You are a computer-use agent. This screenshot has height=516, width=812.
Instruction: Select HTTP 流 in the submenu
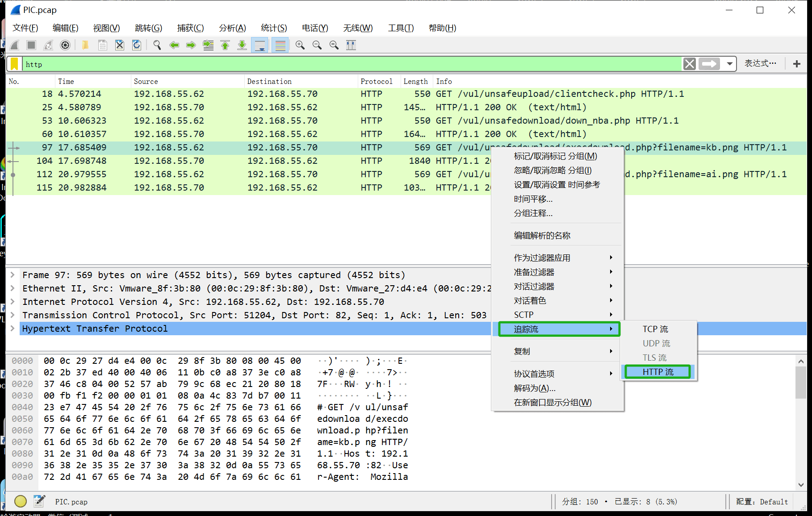(x=657, y=372)
